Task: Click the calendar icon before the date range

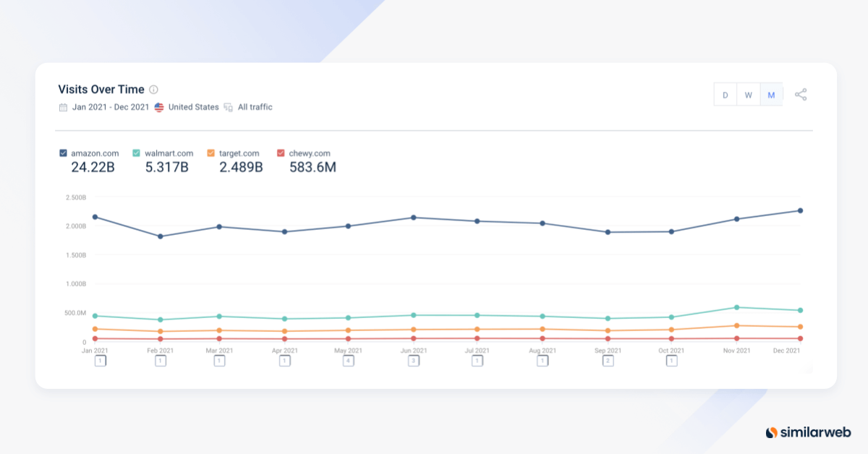Action: 63,107
